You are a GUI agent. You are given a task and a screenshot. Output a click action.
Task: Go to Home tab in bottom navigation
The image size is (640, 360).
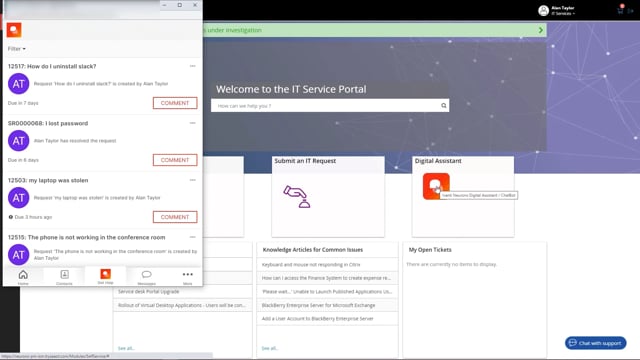23,277
